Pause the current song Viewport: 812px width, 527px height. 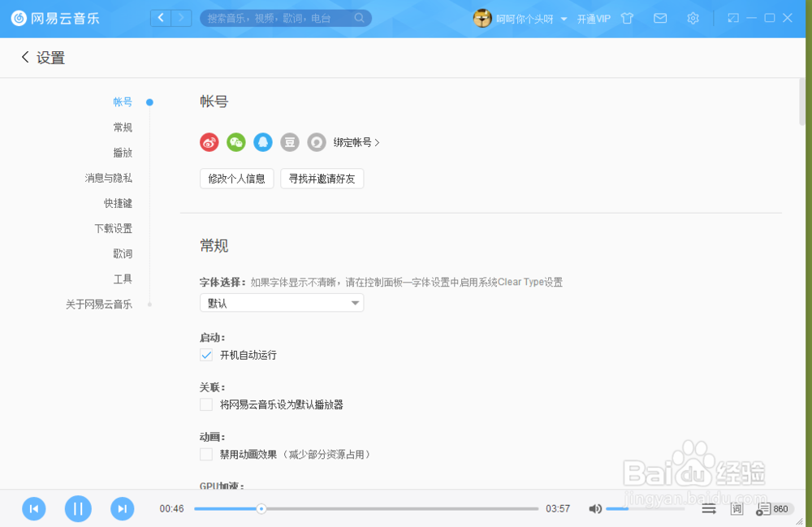coord(78,509)
